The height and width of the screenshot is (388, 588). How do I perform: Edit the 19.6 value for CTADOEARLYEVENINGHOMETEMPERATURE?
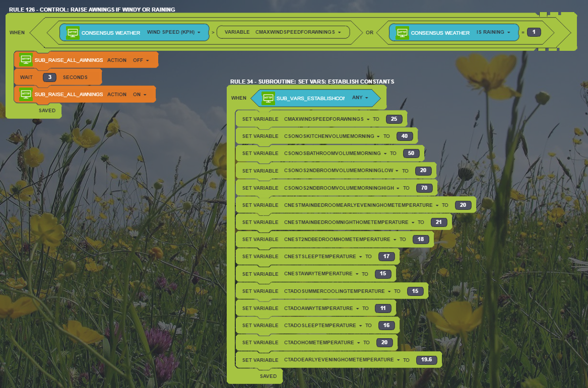click(x=427, y=360)
